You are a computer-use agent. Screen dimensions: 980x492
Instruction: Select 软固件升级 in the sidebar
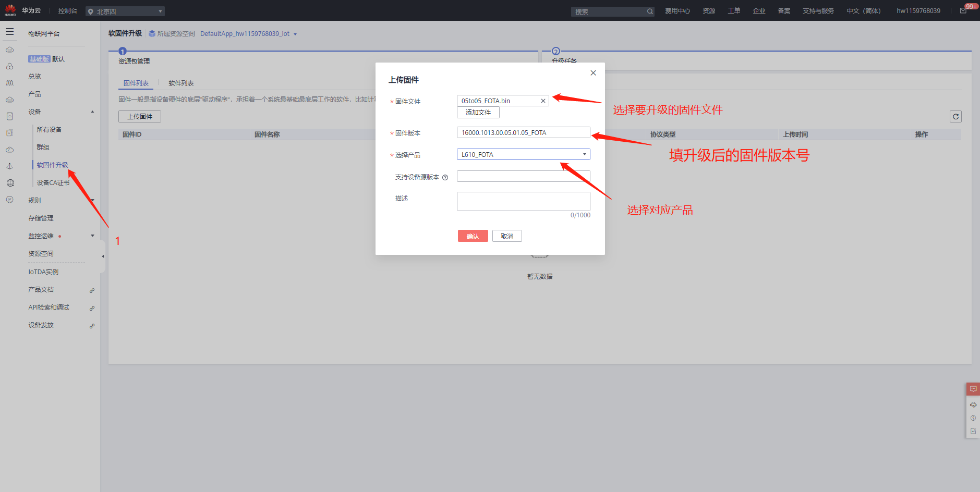pyautogui.click(x=52, y=165)
